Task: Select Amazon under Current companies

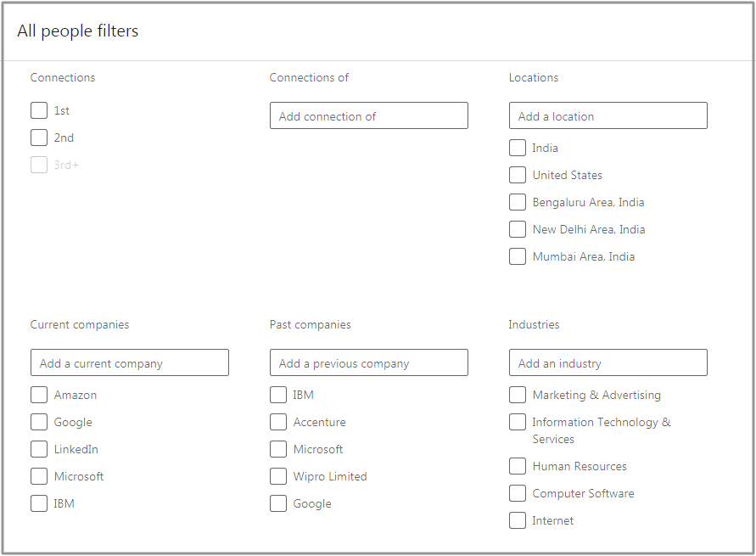Action: [x=39, y=395]
